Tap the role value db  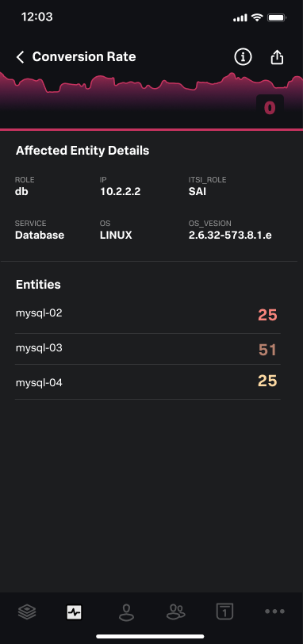click(21, 191)
